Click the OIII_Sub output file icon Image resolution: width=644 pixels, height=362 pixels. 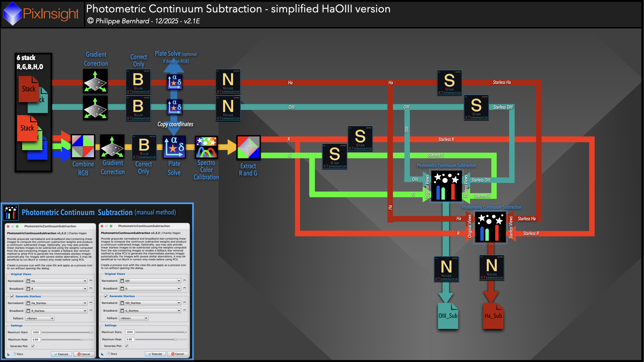click(x=448, y=316)
